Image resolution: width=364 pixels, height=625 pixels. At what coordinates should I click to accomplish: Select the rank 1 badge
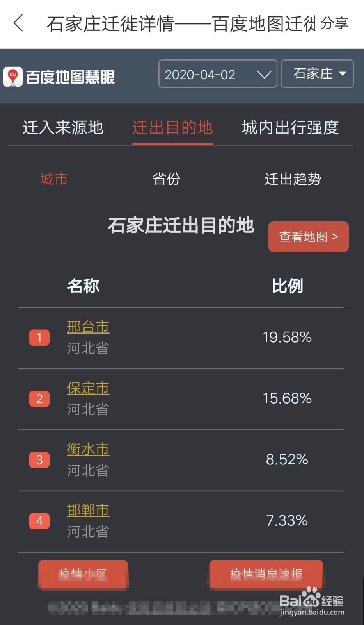tap(39, 337)
